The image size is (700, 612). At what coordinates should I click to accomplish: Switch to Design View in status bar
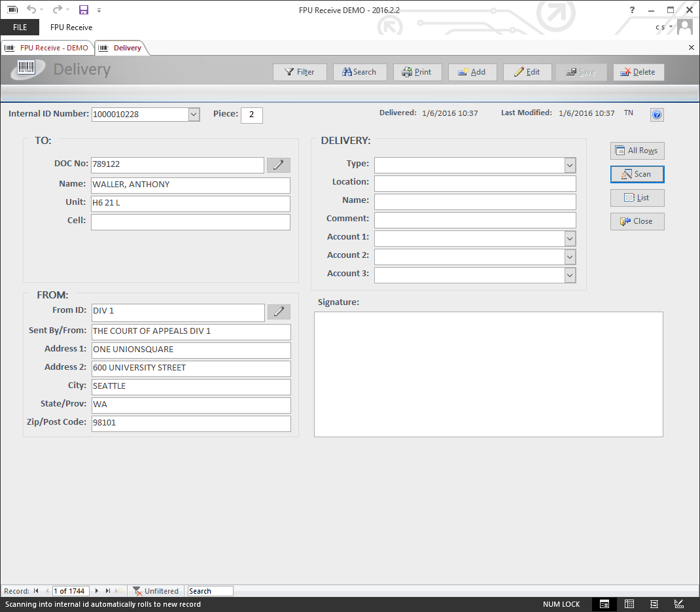[x=679, y=604]
